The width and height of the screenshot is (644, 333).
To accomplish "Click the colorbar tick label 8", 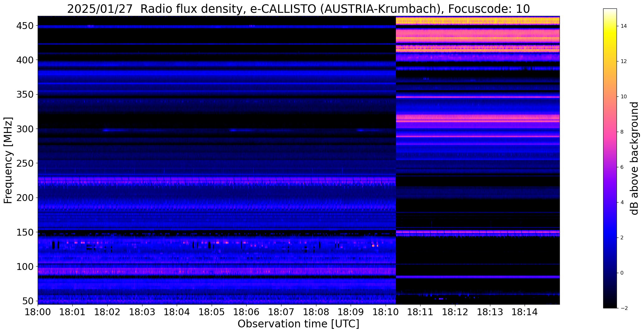I will pos(622,132).
